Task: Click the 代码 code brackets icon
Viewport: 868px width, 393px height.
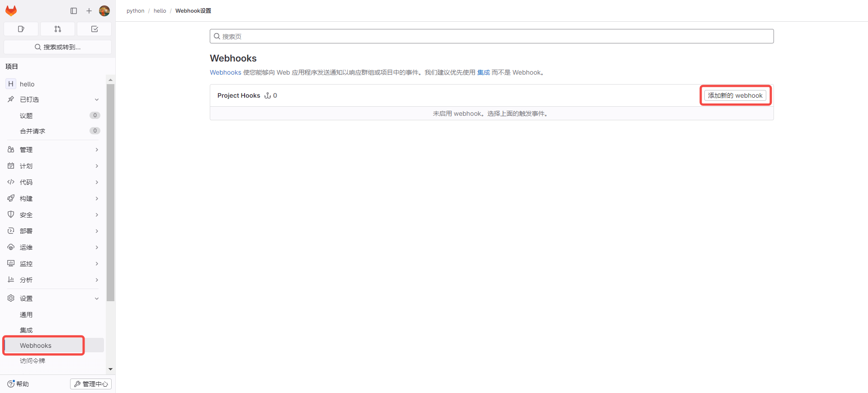Action: [11, 182]
